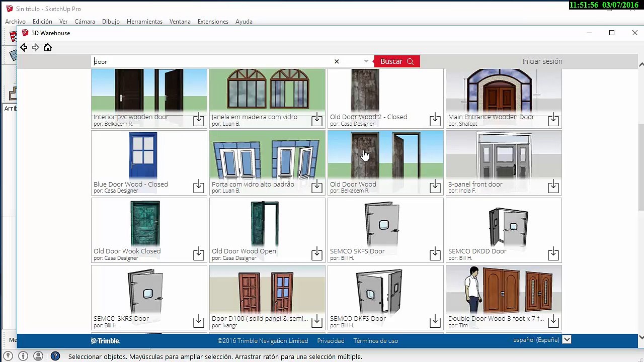Go back with the left arrow icon

coord(24,47)
